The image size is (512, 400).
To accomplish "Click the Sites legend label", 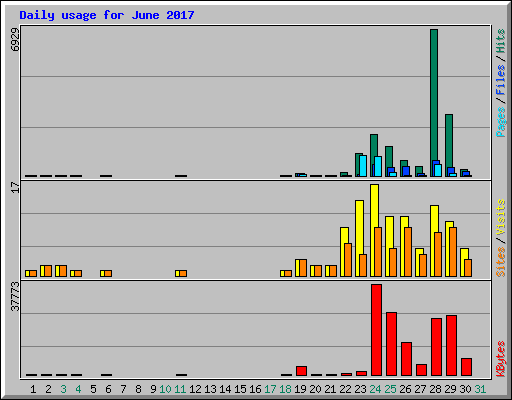I will tap(501, 262).
